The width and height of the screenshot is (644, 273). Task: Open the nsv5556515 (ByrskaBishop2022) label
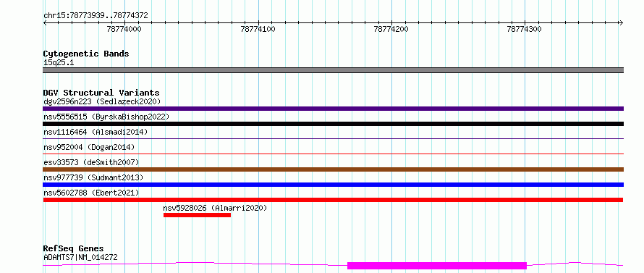(106, 117)
